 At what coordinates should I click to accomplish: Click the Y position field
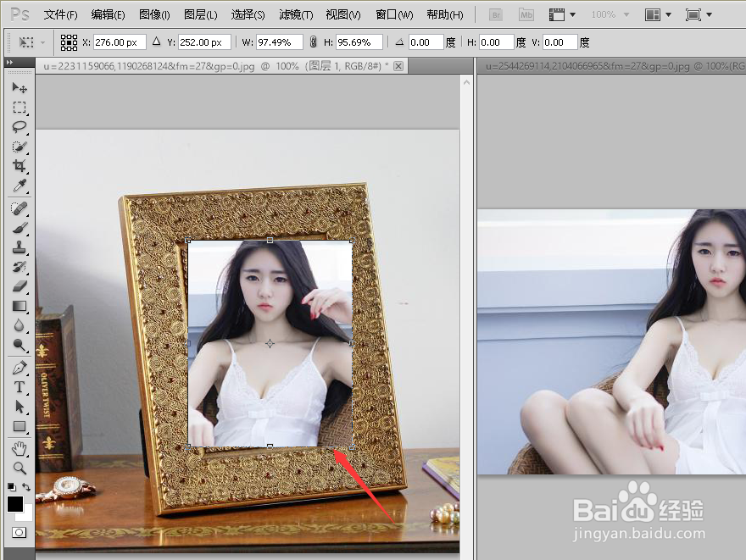coord(204,42)
